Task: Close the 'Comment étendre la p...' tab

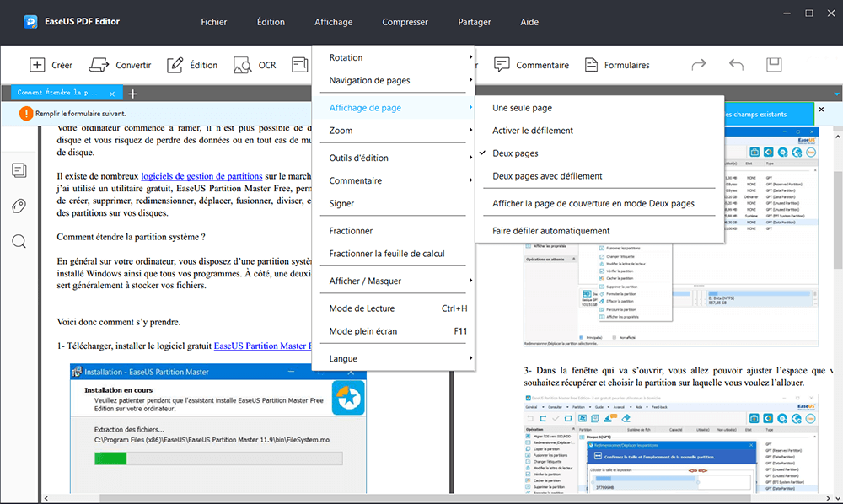Action: 112,94
